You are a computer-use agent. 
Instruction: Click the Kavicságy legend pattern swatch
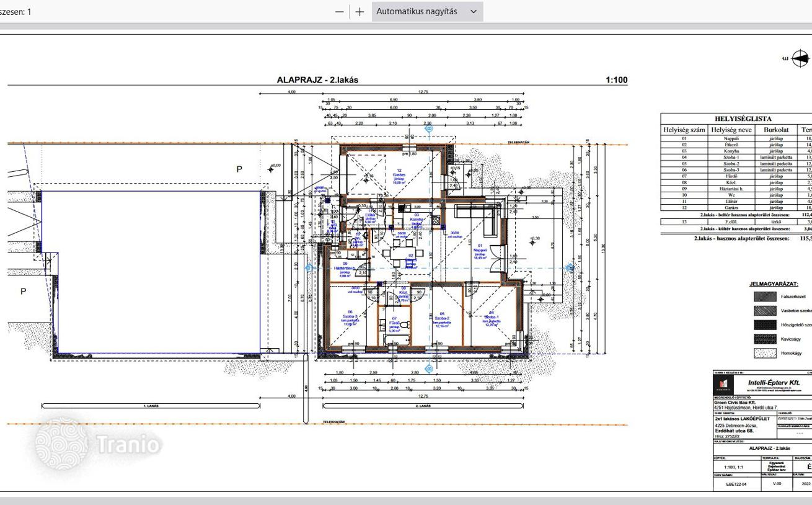tap(764, 339)
